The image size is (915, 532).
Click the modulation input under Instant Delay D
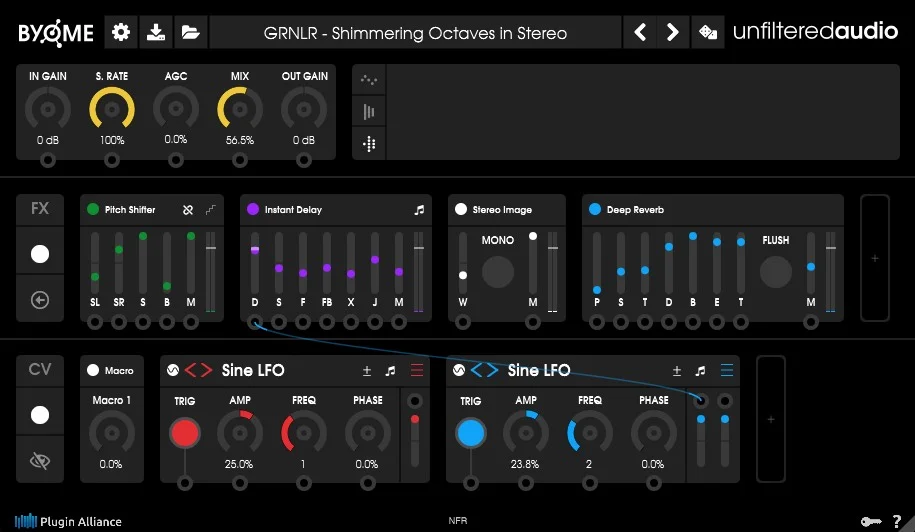click(x=255, y=322)
